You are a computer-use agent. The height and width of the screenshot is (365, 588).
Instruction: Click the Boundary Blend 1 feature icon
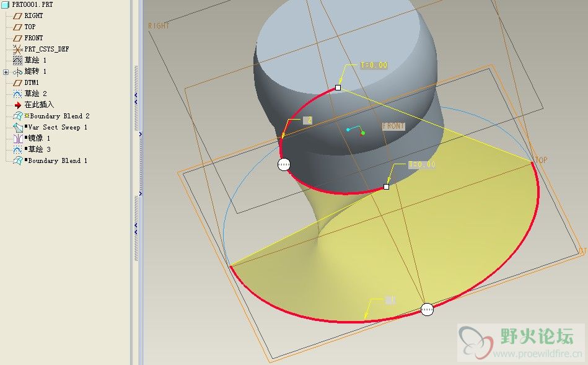[x=17, y=161]
